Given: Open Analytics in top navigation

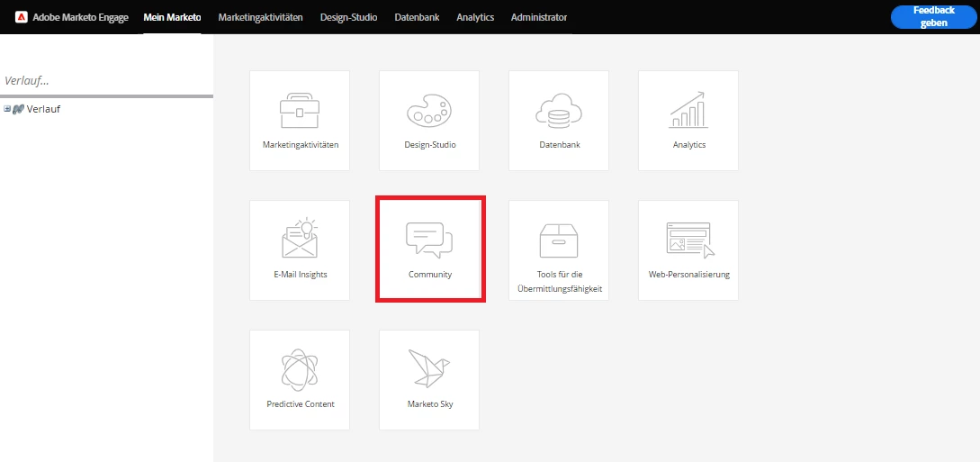Looking at the screenshot, I should (x=475, y=17).
